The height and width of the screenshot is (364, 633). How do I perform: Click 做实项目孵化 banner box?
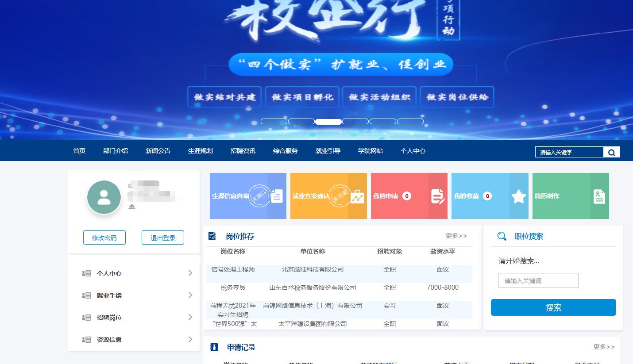coord(302,97)
